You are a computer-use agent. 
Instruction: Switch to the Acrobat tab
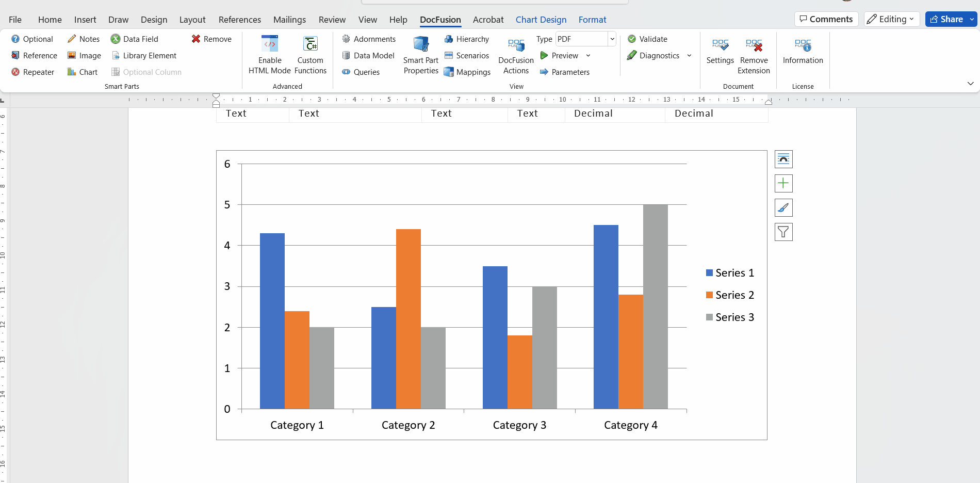point(488,20)
